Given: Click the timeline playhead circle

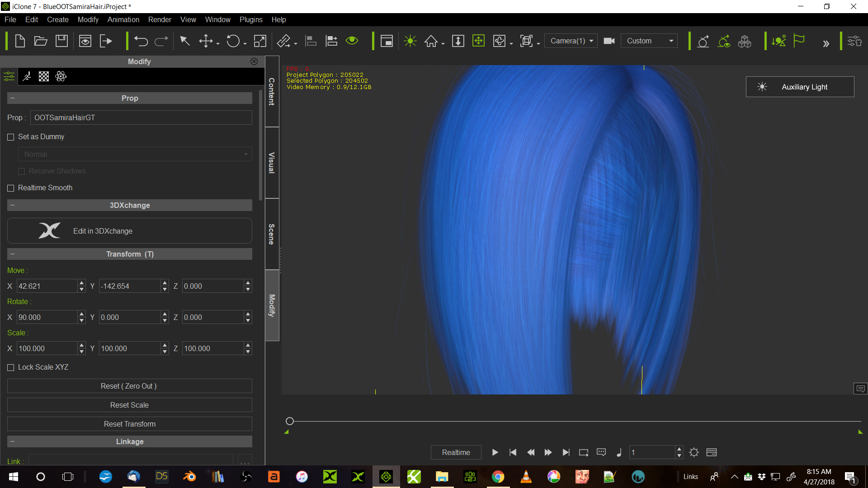Looking at the screenshot, I should coord(290,421).
